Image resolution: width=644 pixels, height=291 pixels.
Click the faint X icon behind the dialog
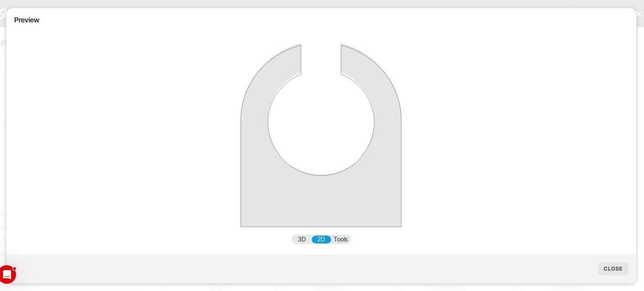(639, 14)
